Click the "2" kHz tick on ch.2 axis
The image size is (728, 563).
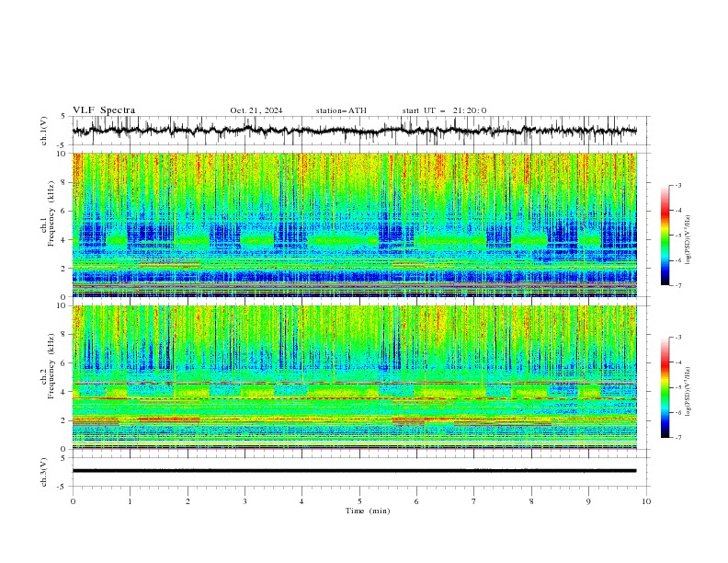(x=64, y=420)
